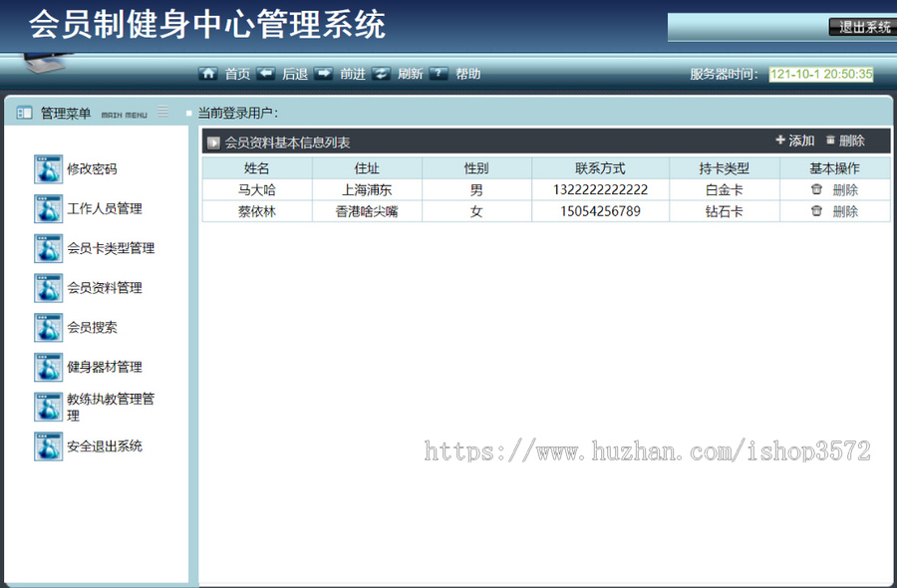Open 会员卡类型管理 menu item
The height and width of the screenshot is (588, 897).
coord(111,248)
